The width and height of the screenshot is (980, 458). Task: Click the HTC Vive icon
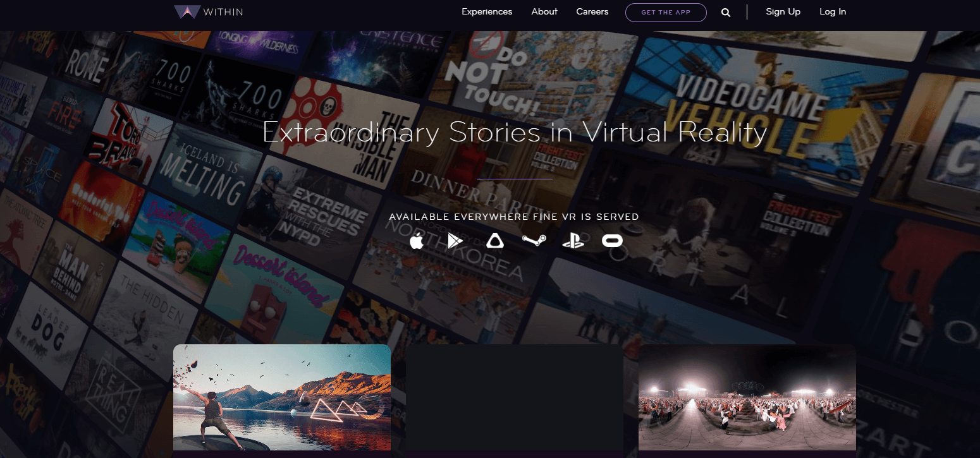(x=494, y=240)
